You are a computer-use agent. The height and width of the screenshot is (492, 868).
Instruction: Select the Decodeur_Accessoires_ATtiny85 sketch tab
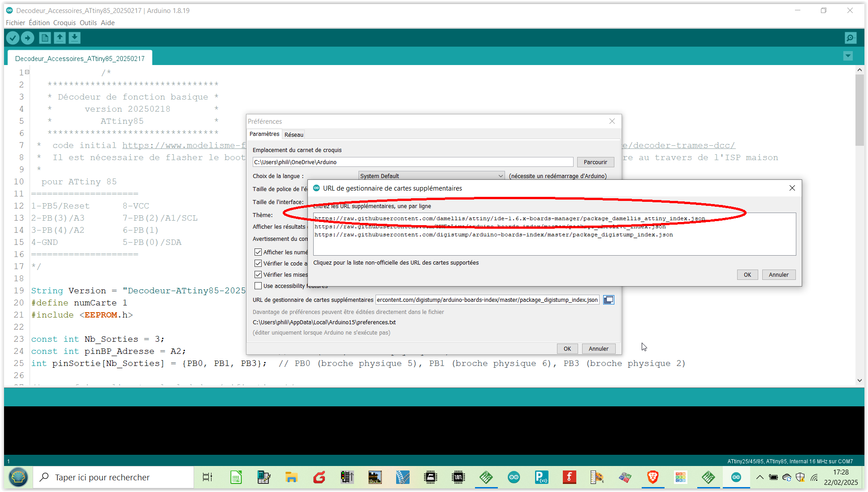(x=80, y=58)
